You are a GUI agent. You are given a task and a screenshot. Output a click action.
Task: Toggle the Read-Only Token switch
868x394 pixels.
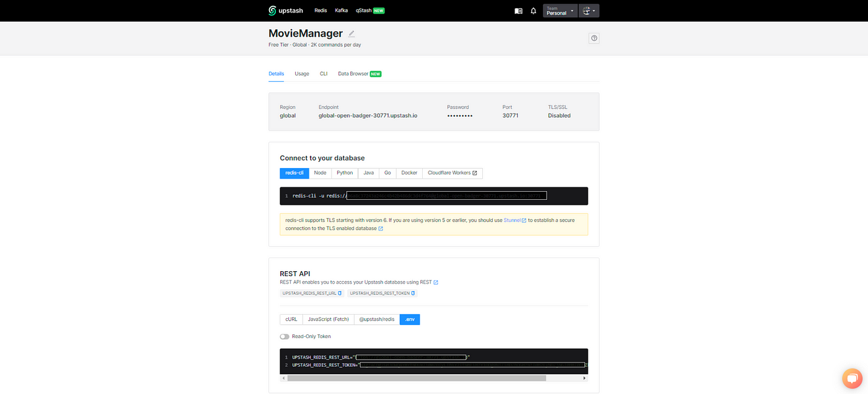pos(285,336)
